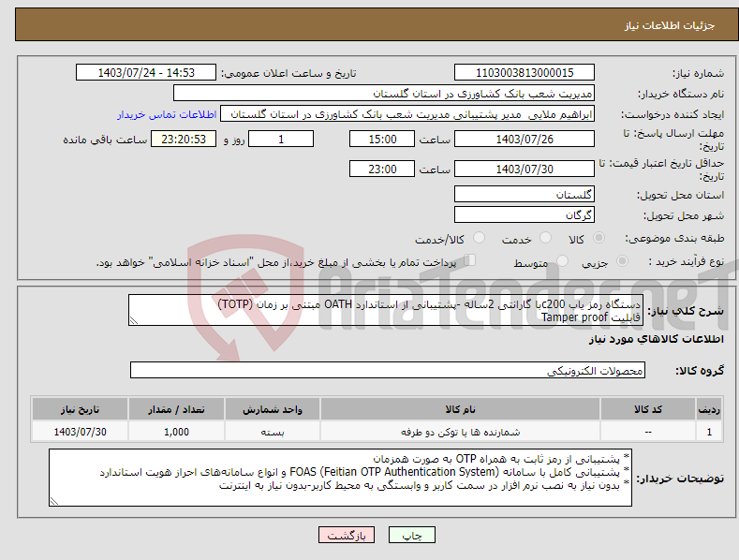
Task: Toggle the اسناد خزانه اسلامی payment checkbox
Action: 470,259
